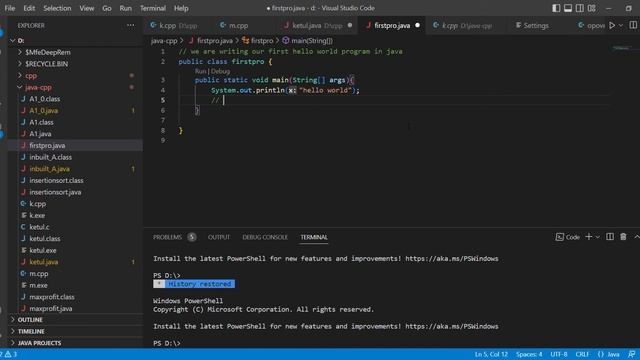This screenshot has width=640, height=360.
Task: Expand the cpp folder
Action: (75, 76)
